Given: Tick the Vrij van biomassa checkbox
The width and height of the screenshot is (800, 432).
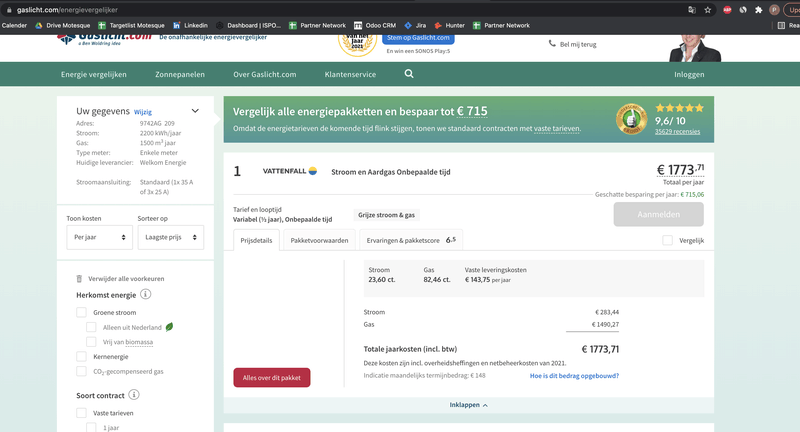Looking at the screenshot, I should (91, 342).
